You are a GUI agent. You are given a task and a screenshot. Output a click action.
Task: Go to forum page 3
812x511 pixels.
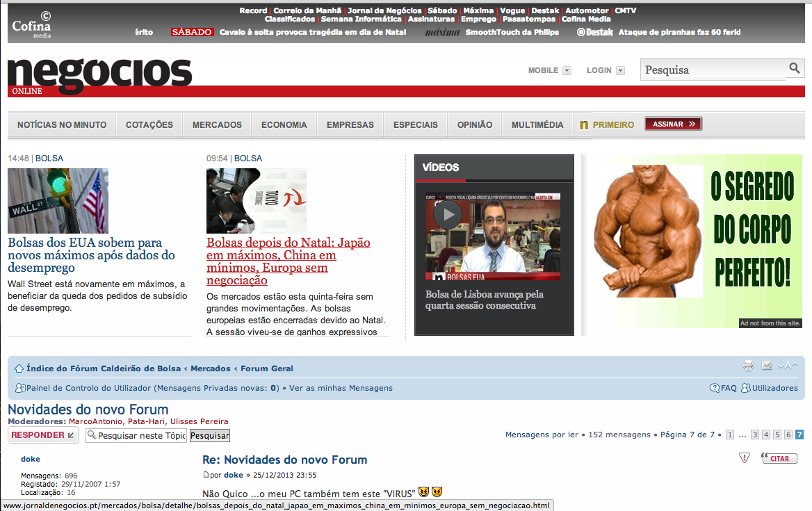click(x=755, y=435)
